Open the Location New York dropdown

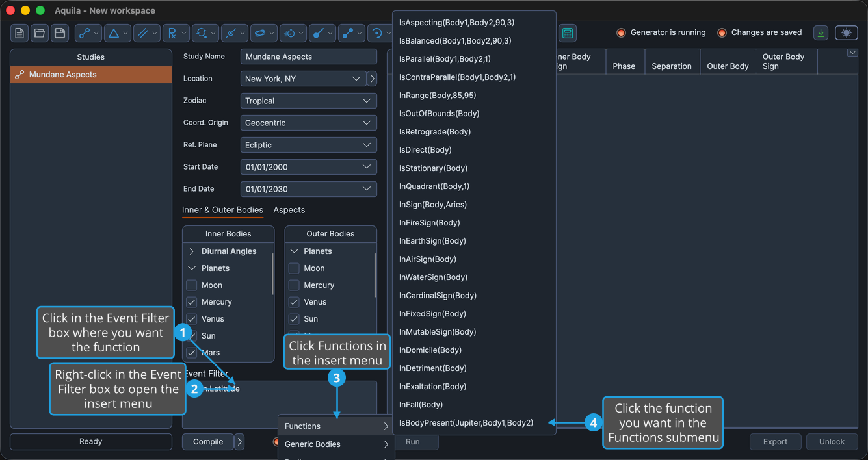pyautogui.click(x=303, y=79)
